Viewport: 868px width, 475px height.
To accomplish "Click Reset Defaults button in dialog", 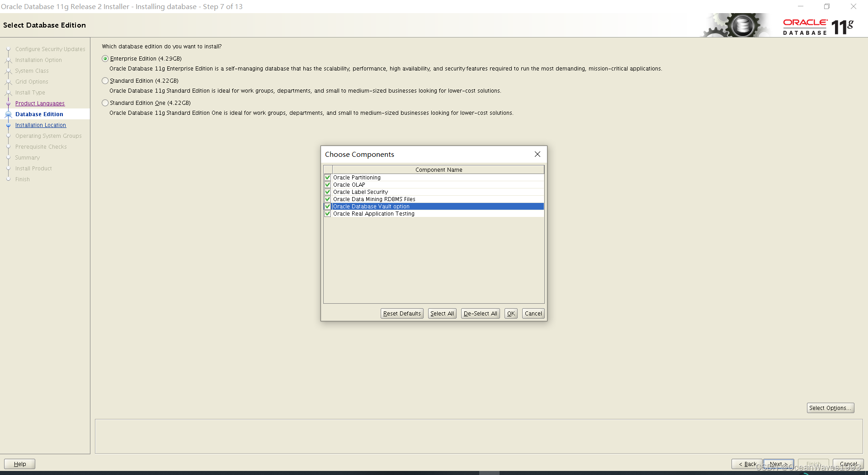I will coord(402,314).
